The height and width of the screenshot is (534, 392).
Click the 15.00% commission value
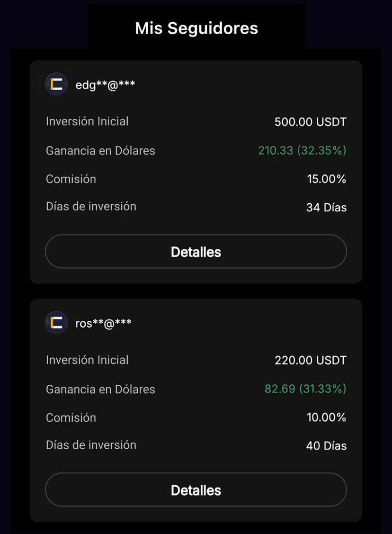tap(326, 179)
